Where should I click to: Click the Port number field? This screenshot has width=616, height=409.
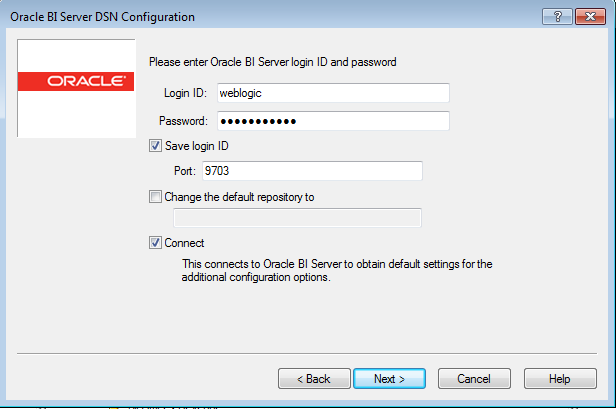click(x=311, y=171)
